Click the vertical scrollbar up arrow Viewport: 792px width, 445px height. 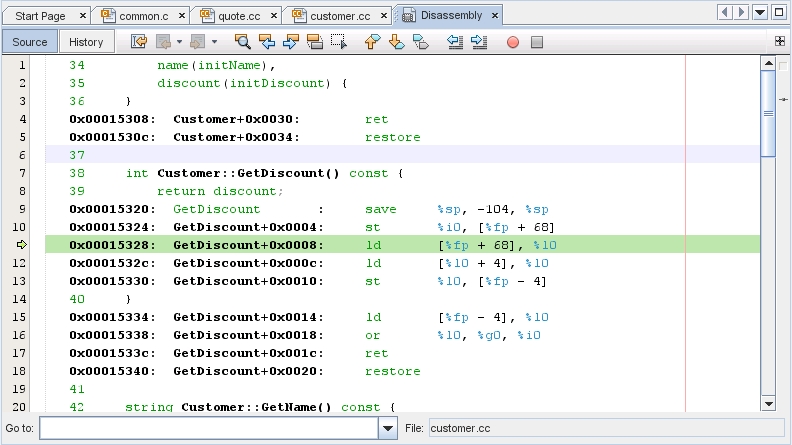click(768, 64)
